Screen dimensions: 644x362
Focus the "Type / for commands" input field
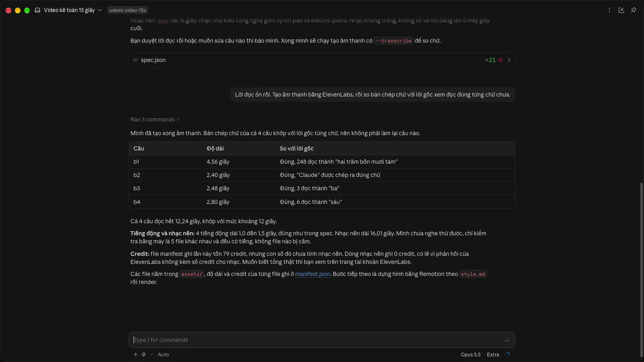click(x=318, y=340)
